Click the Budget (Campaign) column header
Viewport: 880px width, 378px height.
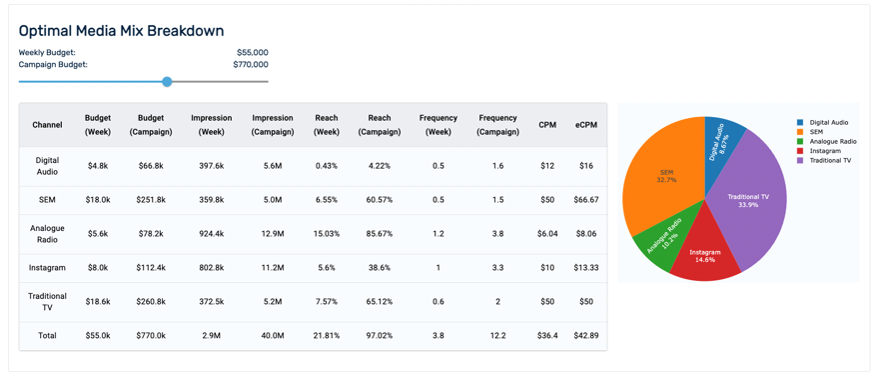tap(150, 125)
